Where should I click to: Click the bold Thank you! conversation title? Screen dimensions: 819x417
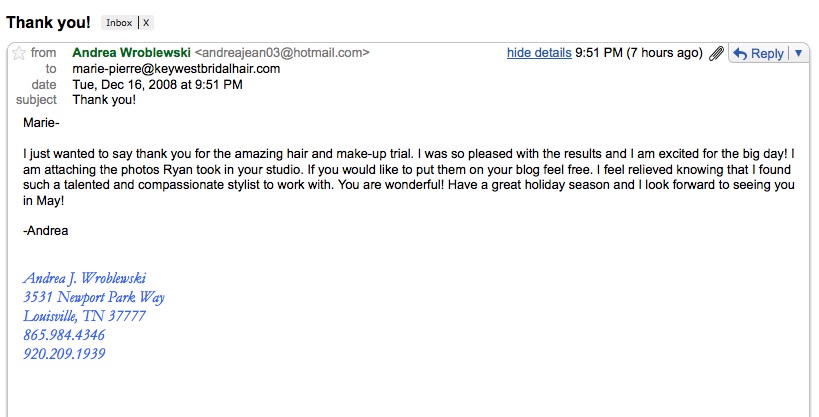pos(48,21)
